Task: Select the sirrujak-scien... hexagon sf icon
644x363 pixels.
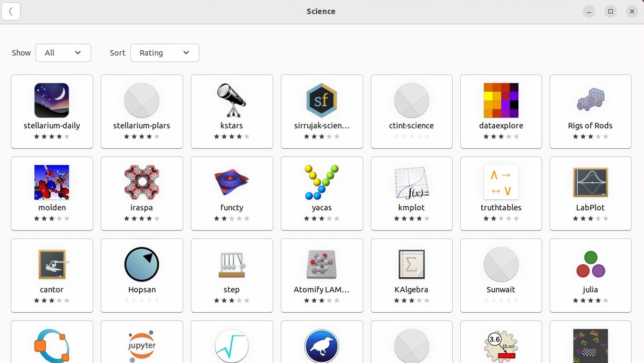Action: [x=322, y=100]
